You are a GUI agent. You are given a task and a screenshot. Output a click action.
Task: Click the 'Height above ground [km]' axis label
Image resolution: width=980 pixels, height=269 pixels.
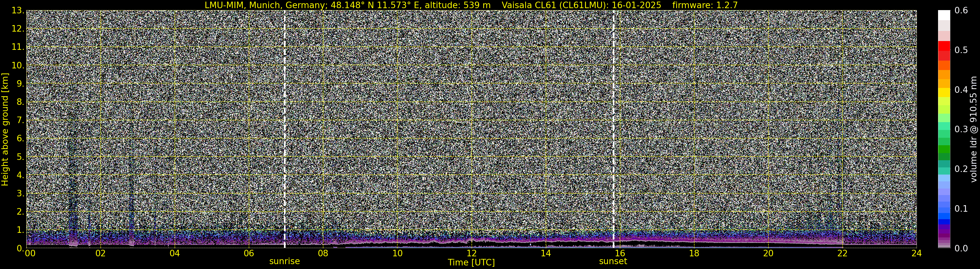click(5, 129)
